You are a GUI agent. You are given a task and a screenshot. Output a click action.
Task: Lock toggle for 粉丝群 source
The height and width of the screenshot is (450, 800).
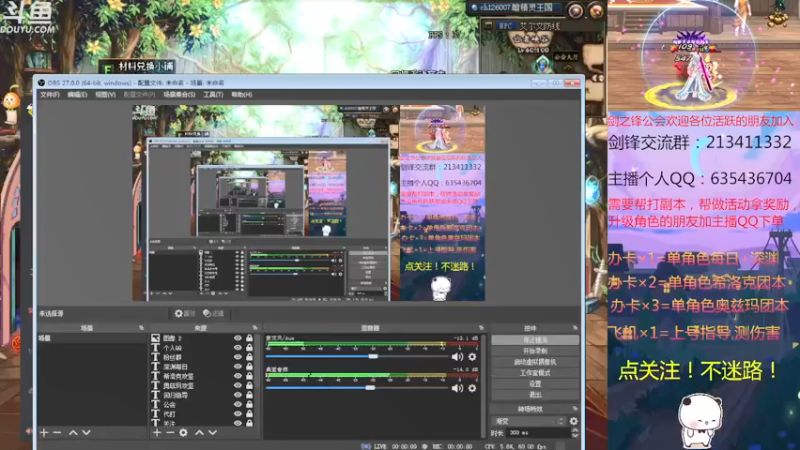pyautogui.click(x=249, y=357)
